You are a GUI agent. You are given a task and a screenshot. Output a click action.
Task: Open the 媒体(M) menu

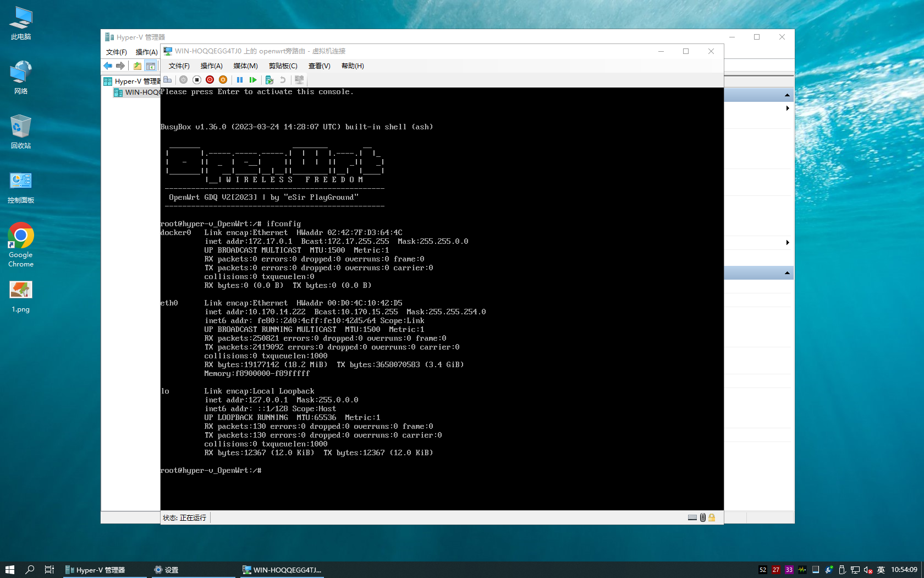pyautogui.click(x=245, y=66)
